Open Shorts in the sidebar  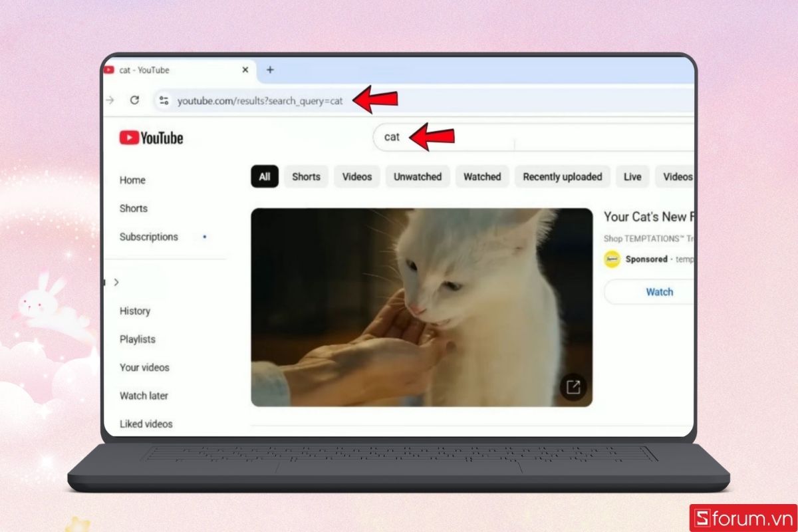click(x=134, y=208)
